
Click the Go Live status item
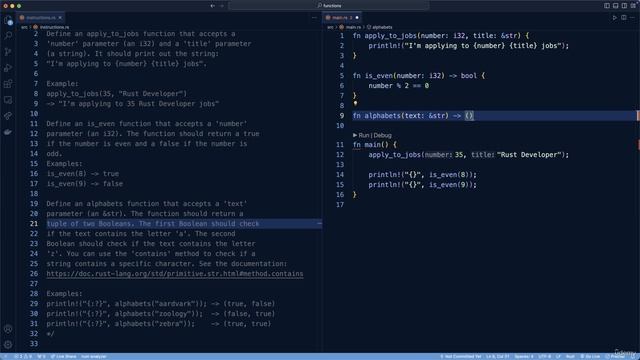590,356
